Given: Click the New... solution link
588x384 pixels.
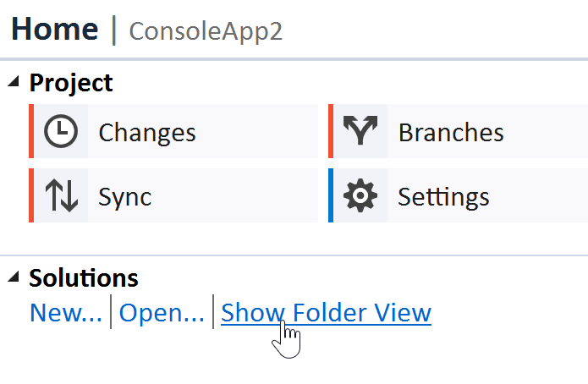Looking at the screenshot, I should click(65, 313).
